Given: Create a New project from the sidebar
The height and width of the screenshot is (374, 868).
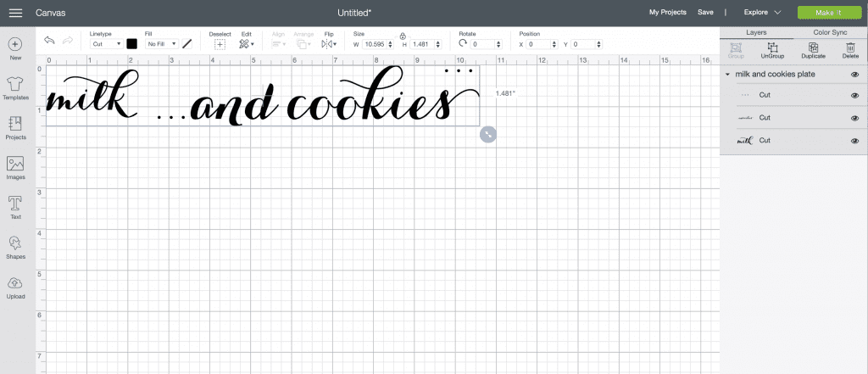Looking at the screenshot, I should pyautogui.click(x=15, y=48).
